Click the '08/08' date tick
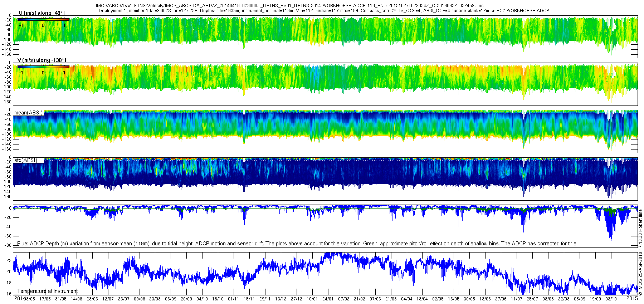 [x=548, y=299]
